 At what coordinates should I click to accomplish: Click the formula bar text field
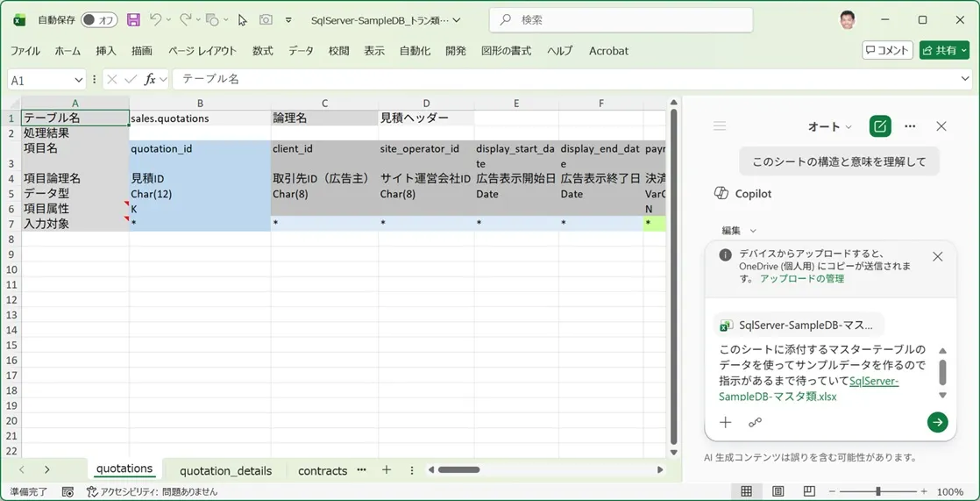565,80
